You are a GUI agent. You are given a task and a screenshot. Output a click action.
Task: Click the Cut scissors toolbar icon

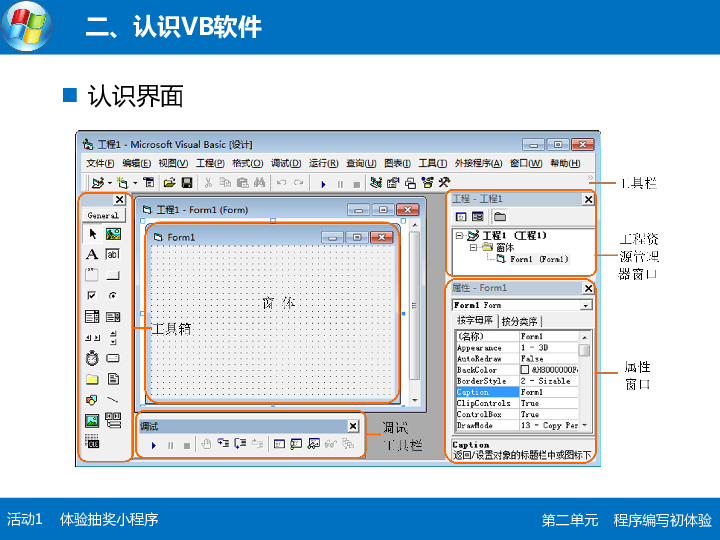pos(208,183)
